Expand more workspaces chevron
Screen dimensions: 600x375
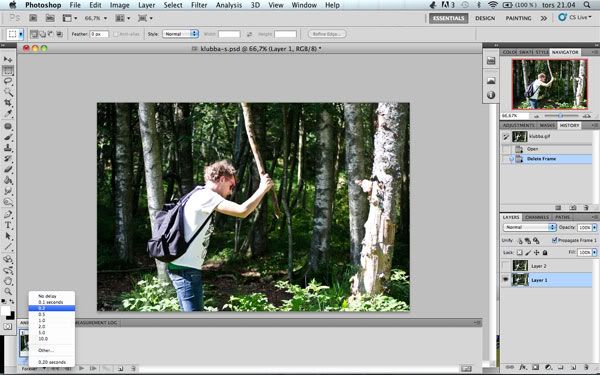point(543,18)
